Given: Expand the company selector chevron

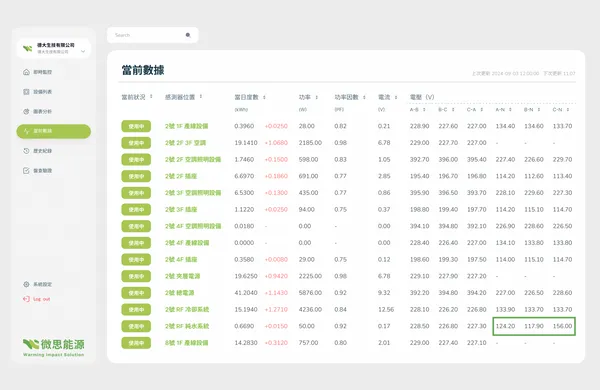Looking at the screenshot, I should point(83,51).
